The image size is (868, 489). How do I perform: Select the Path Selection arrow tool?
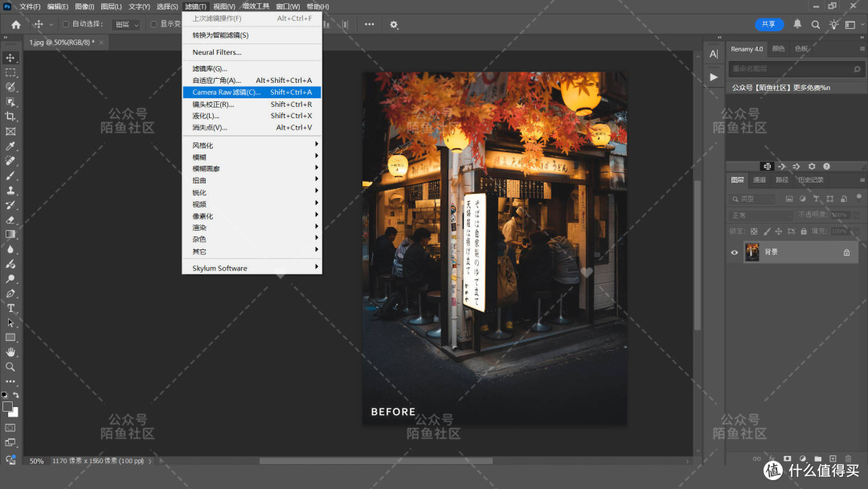[10, 323]
